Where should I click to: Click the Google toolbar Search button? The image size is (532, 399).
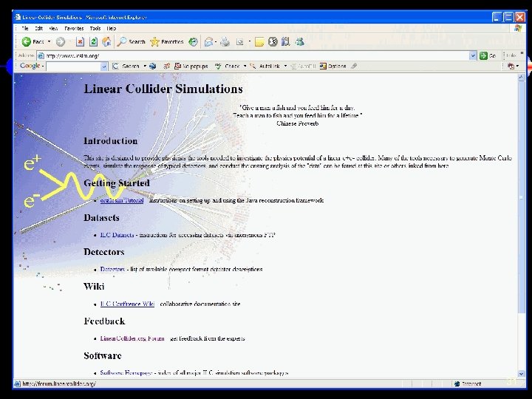[x=126, y=66]
